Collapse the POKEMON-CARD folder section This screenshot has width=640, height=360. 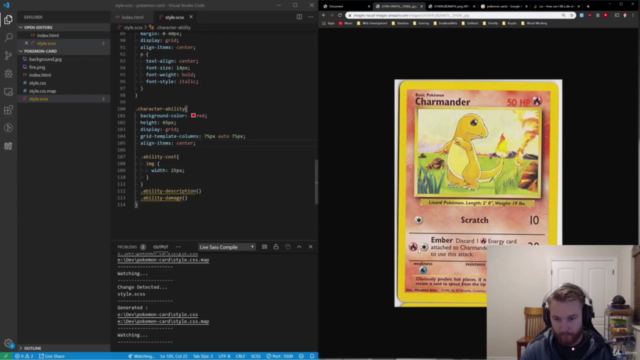[x=63, y=51]
